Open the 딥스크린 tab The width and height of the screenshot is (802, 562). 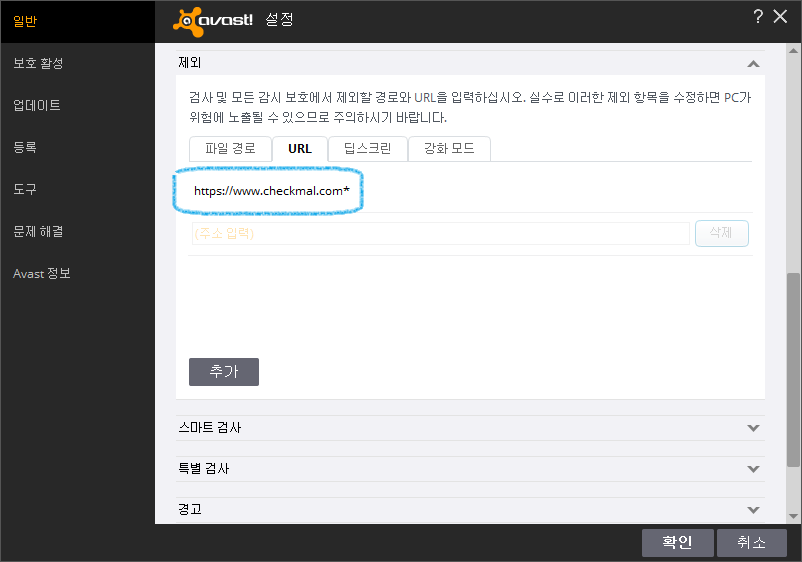(367, 149)
